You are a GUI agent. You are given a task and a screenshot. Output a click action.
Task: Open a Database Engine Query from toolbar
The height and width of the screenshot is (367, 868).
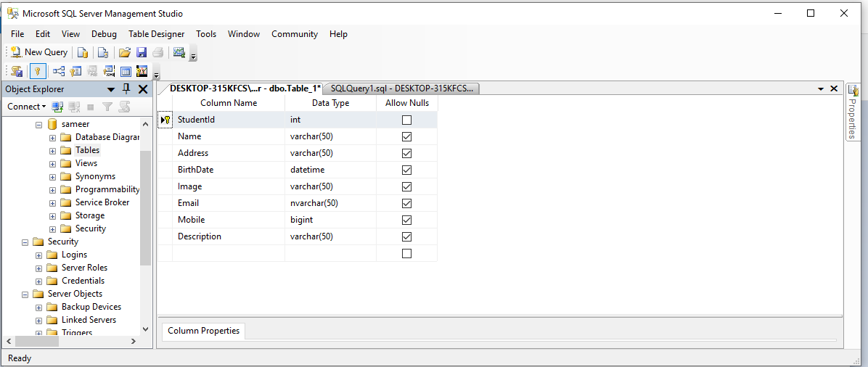coord(83,52)
